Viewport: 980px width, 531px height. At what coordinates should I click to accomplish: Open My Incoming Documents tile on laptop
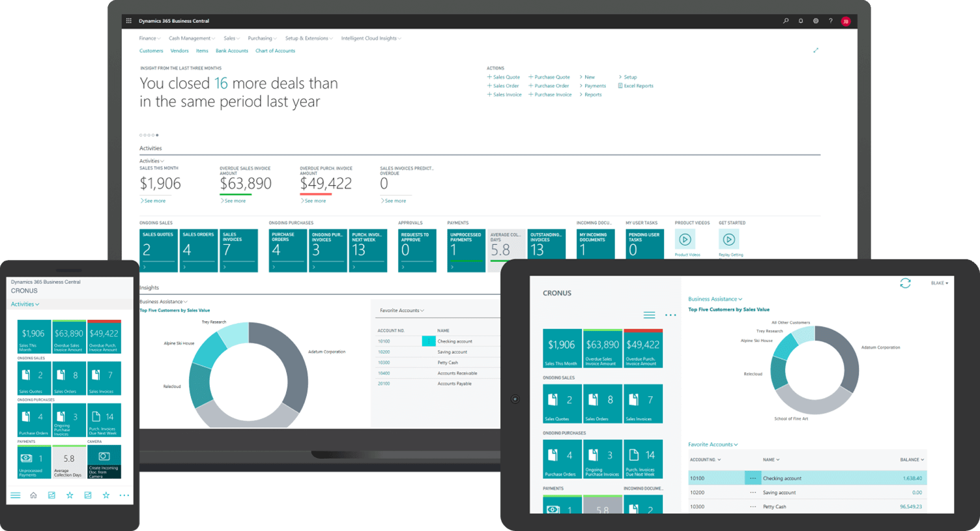(x=596, y=244)
